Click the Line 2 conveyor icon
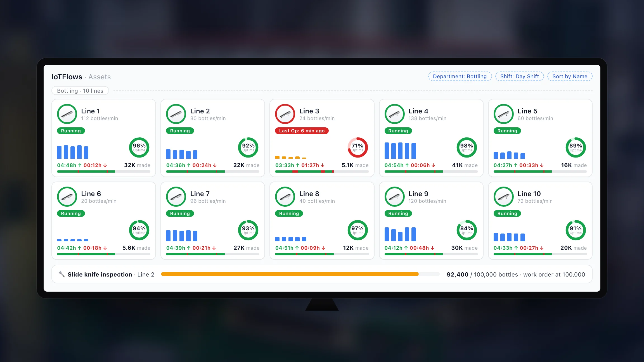 click(176, 114)
